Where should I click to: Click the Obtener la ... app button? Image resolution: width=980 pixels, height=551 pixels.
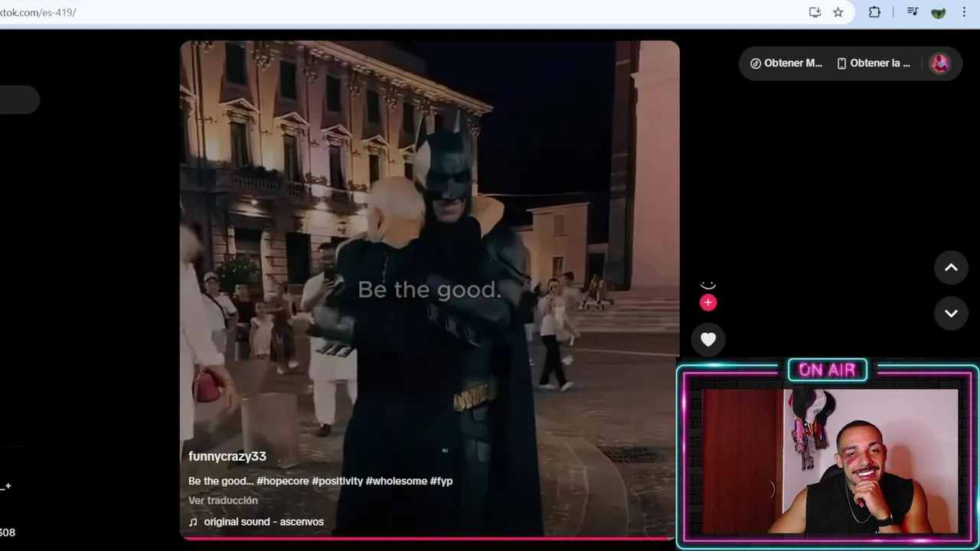(874, 64)
